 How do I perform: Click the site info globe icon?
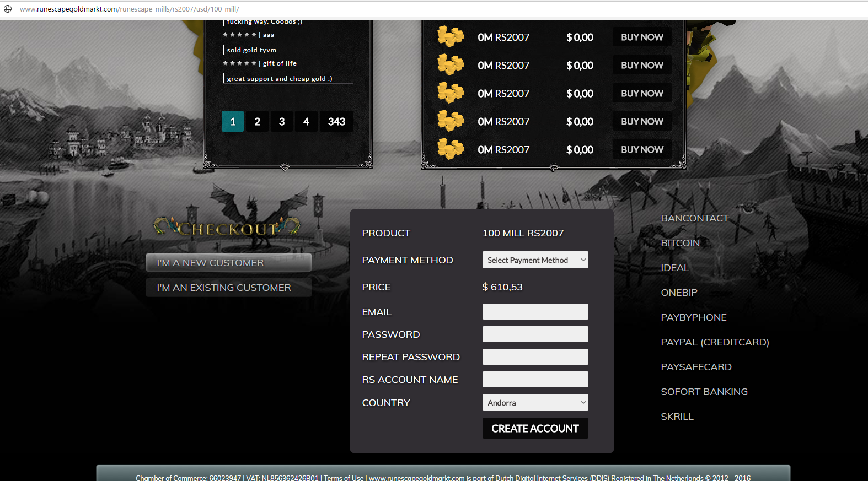(8, 9)
